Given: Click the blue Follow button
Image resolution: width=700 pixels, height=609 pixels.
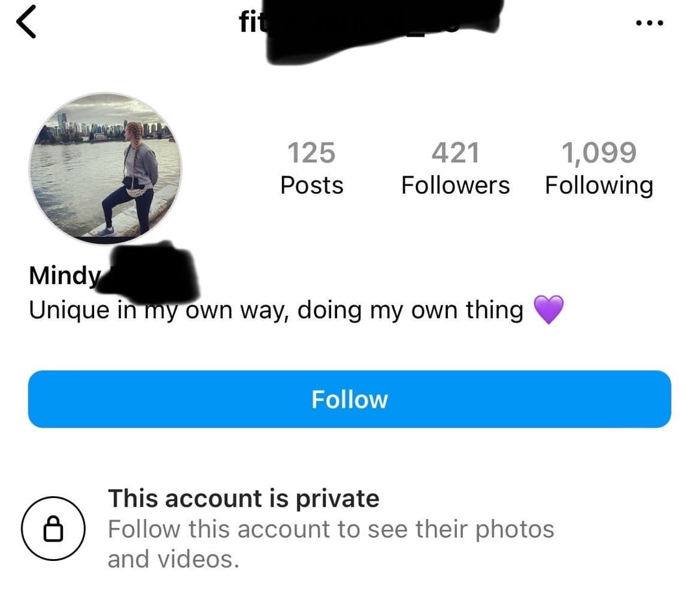Looking at the screenshot, I should coord(349,399).
